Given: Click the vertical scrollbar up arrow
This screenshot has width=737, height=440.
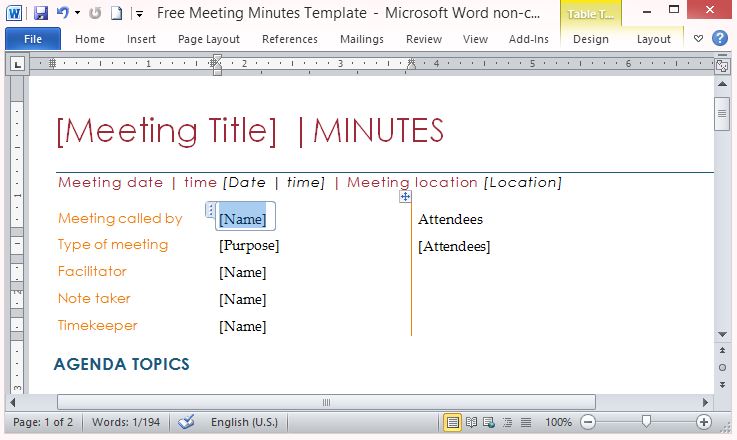Looking at the screenshot, I should (x=722, y=84).
